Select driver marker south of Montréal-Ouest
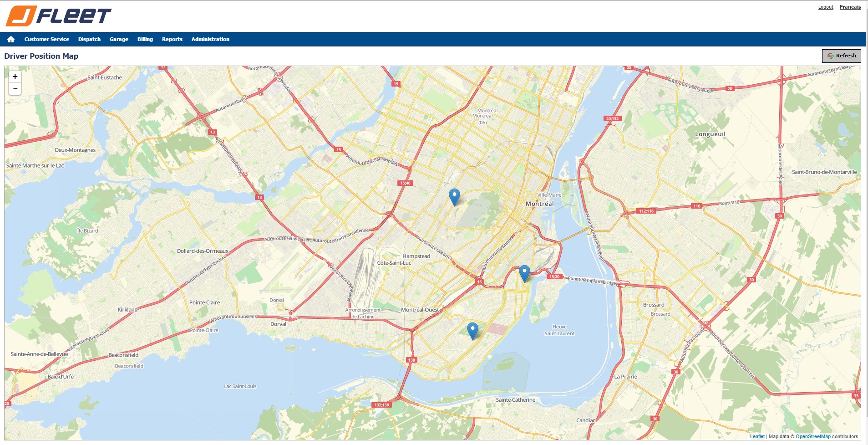 point(472,331)
